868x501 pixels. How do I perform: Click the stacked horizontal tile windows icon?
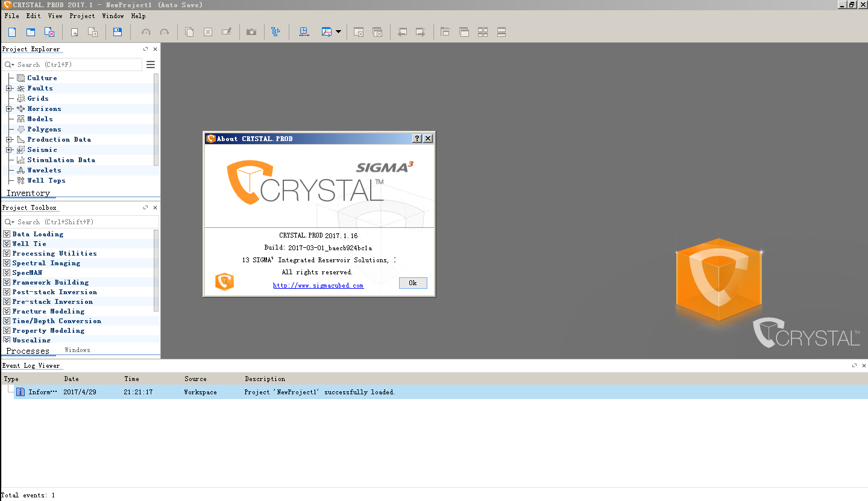click(x=502, y=32)
